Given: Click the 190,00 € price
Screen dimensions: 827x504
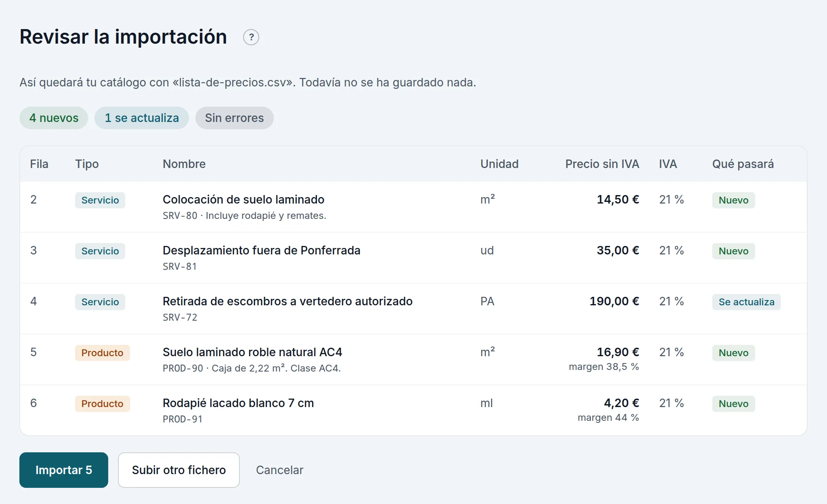Looking at the screenshot, I should [x=614, y=301].
